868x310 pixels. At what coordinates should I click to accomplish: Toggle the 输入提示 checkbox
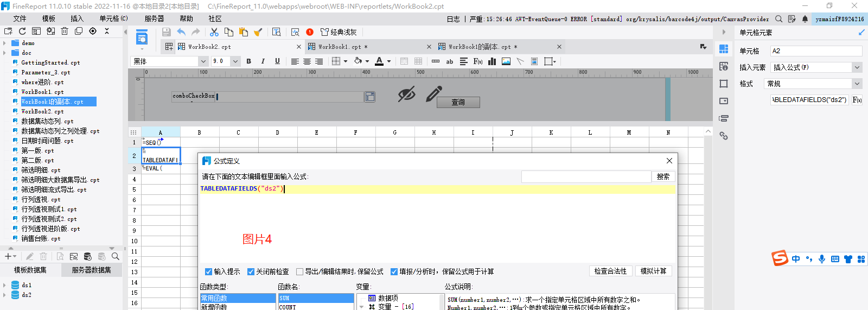tap(209, 271)
